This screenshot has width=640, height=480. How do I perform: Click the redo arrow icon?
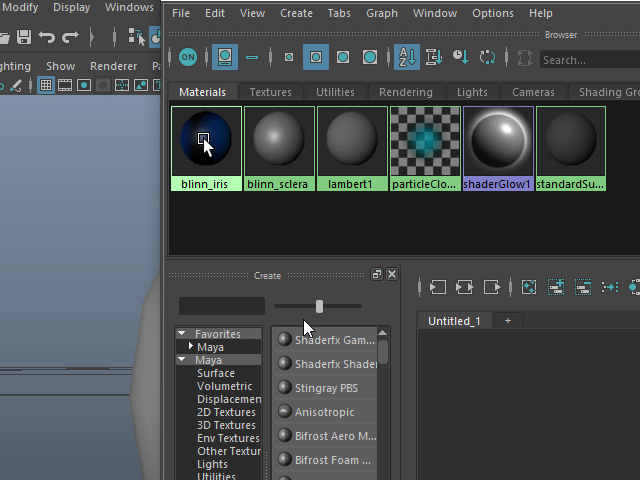[70, 37]
